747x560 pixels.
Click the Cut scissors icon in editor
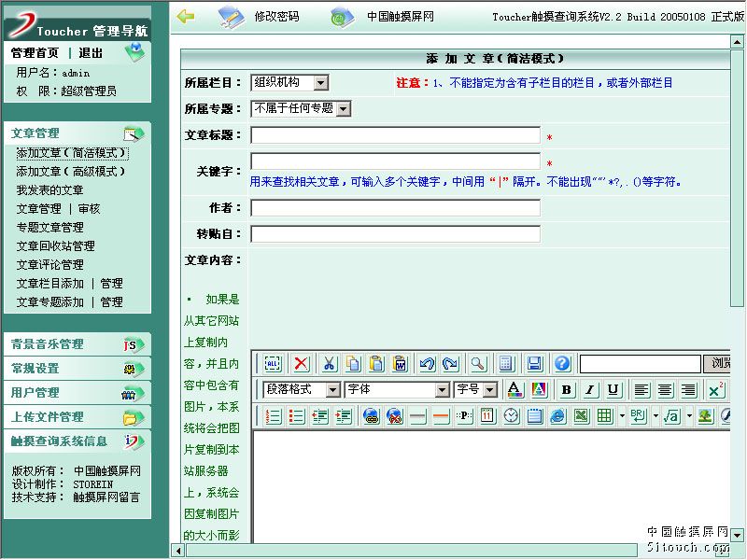tap(330, 364)
